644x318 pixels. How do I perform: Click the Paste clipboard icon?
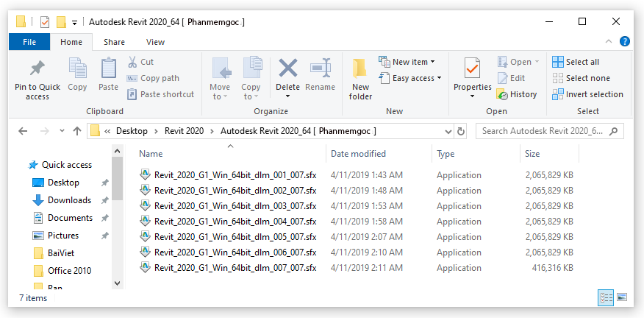108,68
